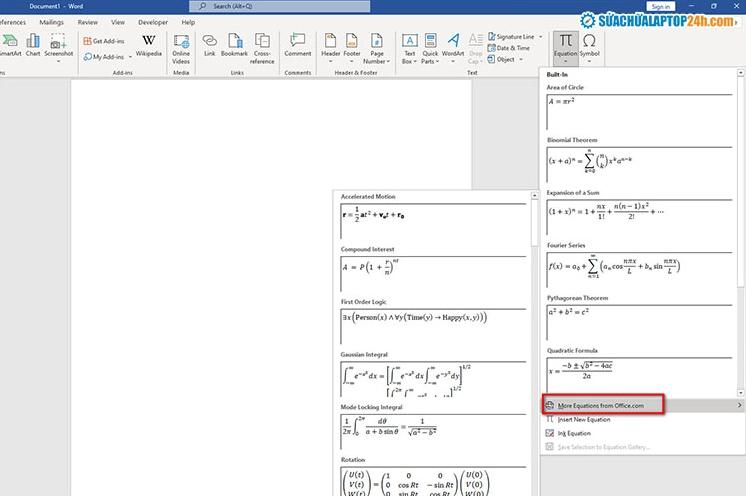Open the Header options

click(330, 48)
